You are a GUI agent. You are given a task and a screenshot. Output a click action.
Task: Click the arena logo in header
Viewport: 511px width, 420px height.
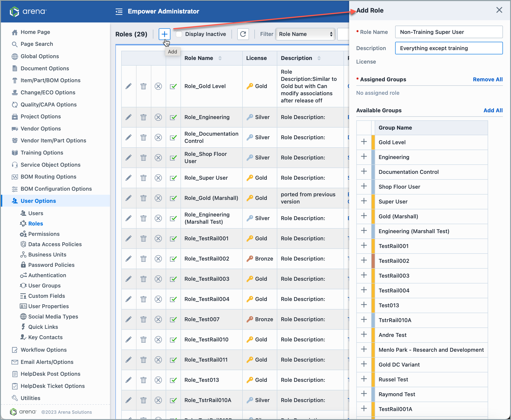[28, 11]
